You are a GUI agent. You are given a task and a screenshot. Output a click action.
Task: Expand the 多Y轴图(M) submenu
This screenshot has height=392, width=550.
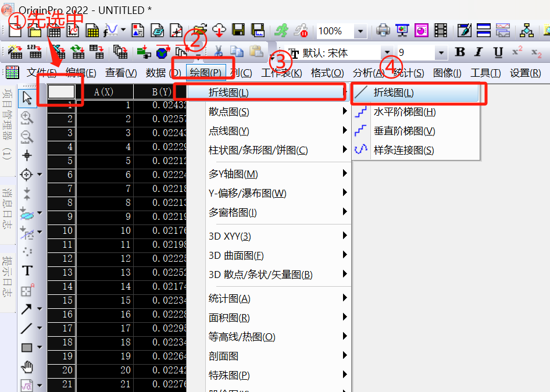pos(269,174)
